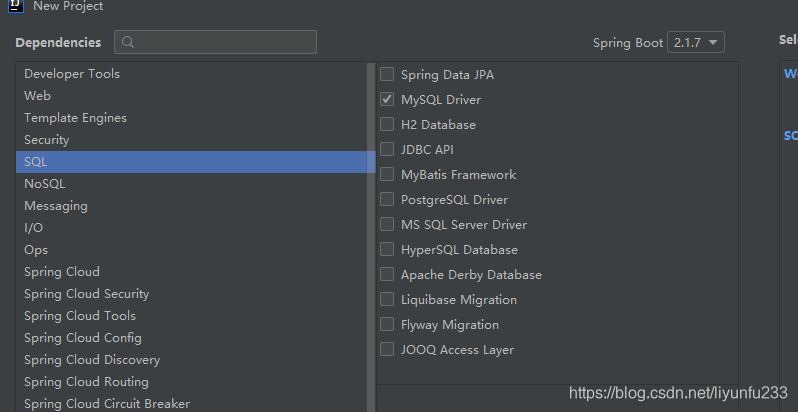Screen dimensions: 798x412
Task: Open the Spring Cloud Config category
Action: 191,337
